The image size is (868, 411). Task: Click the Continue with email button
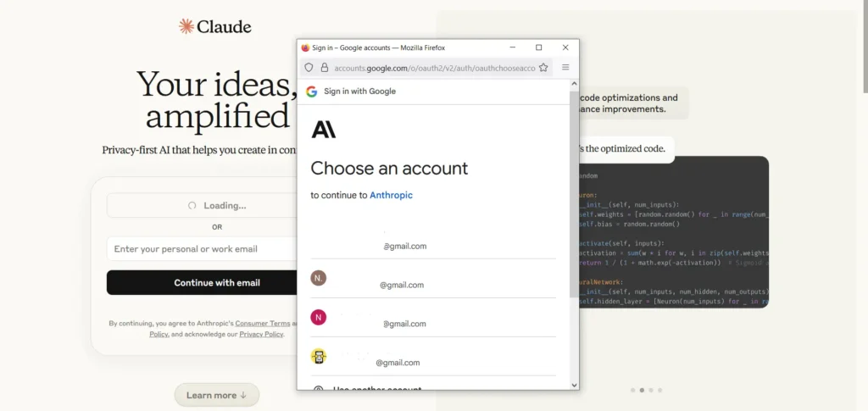click(x=202, y=283)
